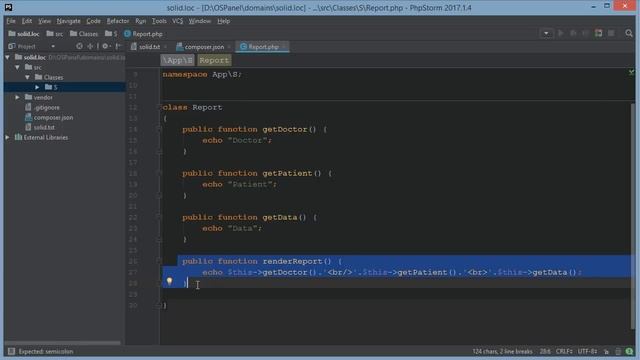Select External Libraries in project tree
The image size is (640, 360).
point(42,138)
